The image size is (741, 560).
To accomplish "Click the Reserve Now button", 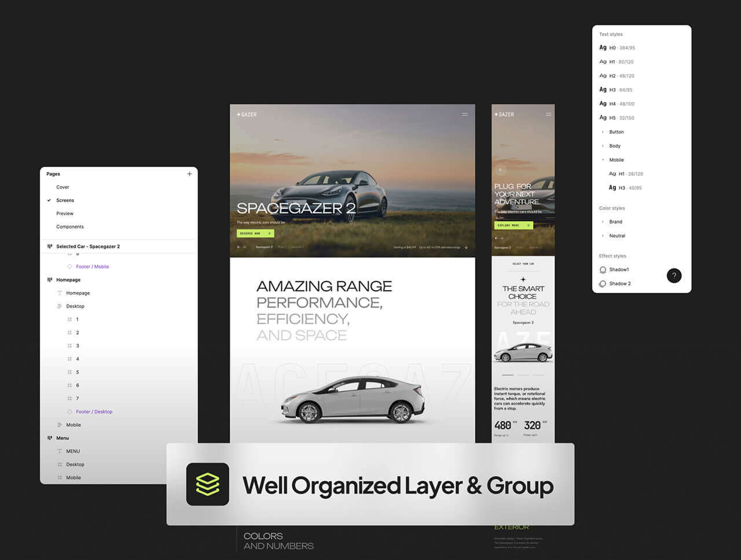I will (x=255, y=233).
